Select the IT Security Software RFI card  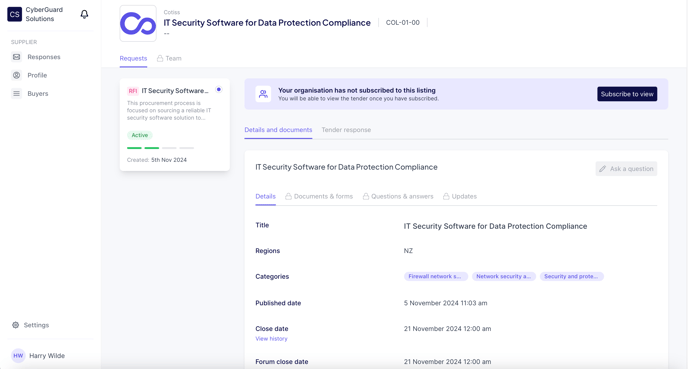[x=175, y=125]
